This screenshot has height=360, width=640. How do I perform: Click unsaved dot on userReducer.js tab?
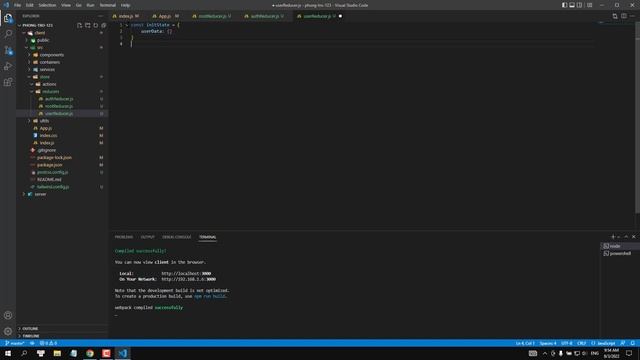point(340,16)
